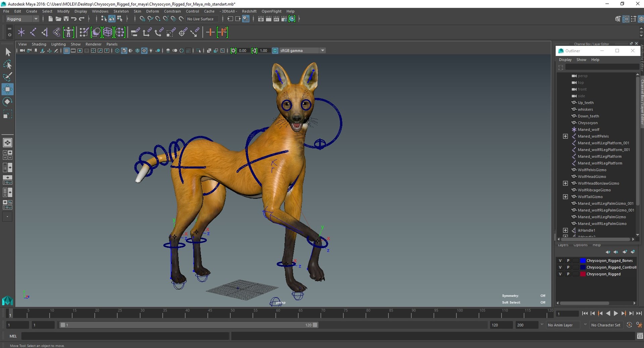Click the Maya home logo icon
This screenshot has height=348, width=644.
click(x=7, y=300)
